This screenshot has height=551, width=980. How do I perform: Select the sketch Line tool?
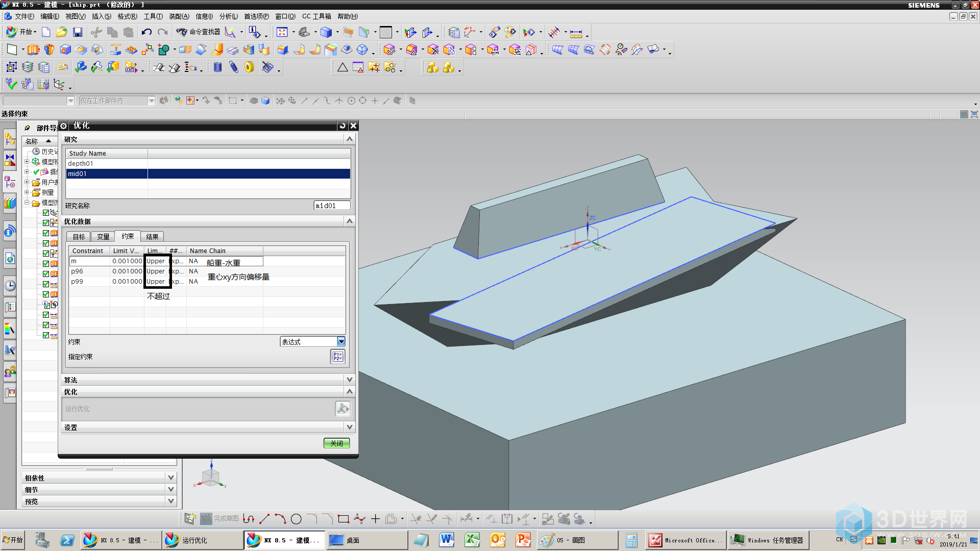click(264, 519)
